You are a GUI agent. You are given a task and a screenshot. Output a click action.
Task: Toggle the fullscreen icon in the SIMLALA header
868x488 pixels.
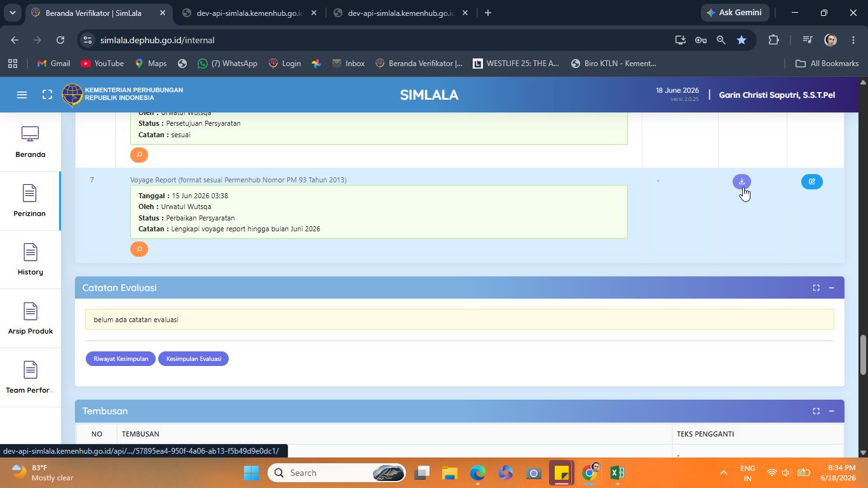point(47,95)
